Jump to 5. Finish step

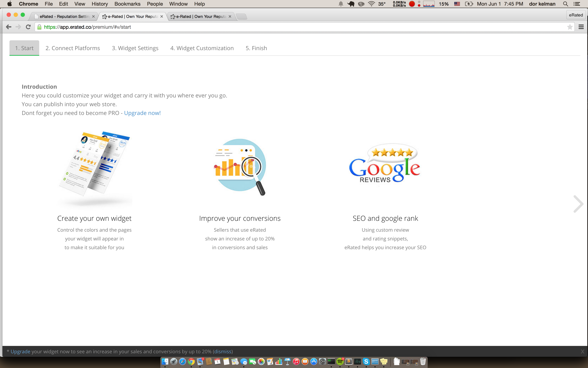[256, 48]
